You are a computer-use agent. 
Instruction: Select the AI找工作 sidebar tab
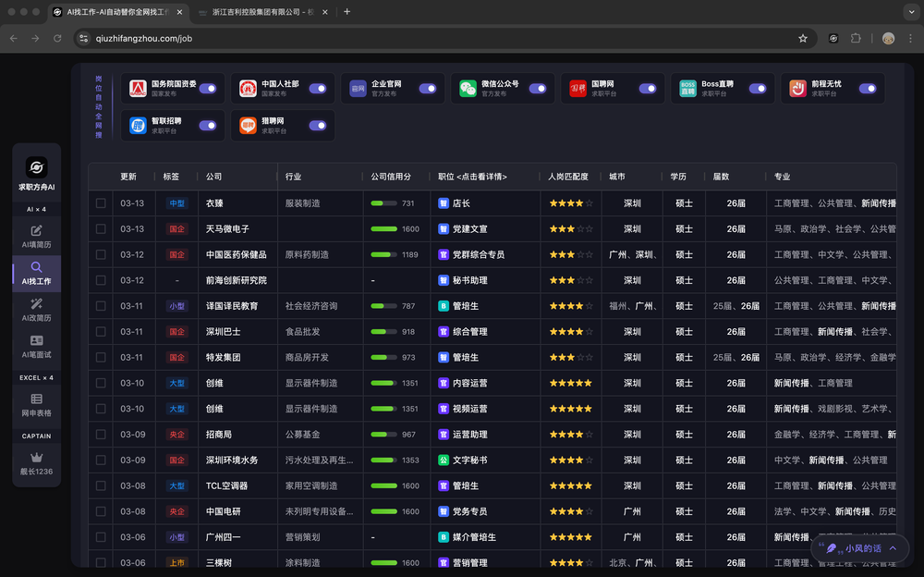pos(37,273)
